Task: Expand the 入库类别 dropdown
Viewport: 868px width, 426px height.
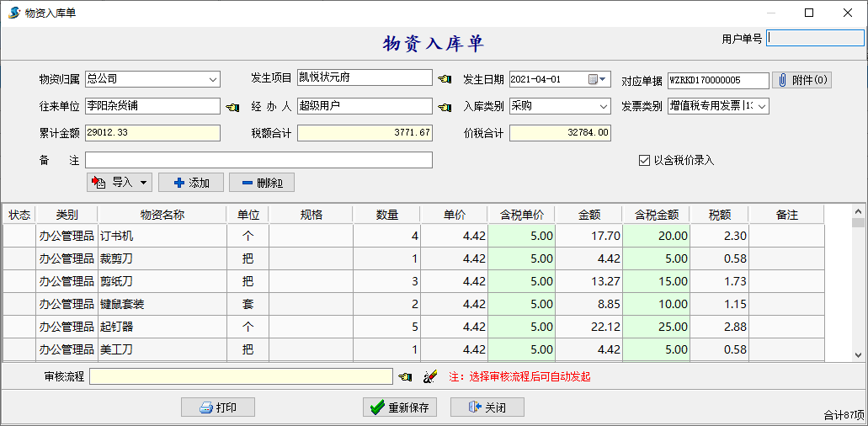Action: click(x=603, y=107)
